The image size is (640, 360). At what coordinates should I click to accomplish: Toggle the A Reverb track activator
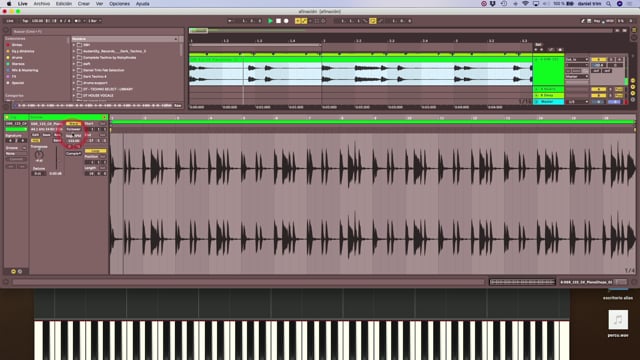[x=598, y=89]
